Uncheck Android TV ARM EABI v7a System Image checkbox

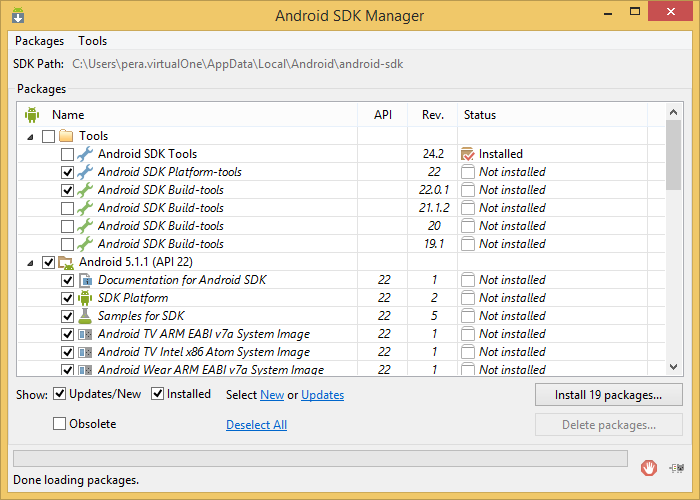tap(67, 334)
